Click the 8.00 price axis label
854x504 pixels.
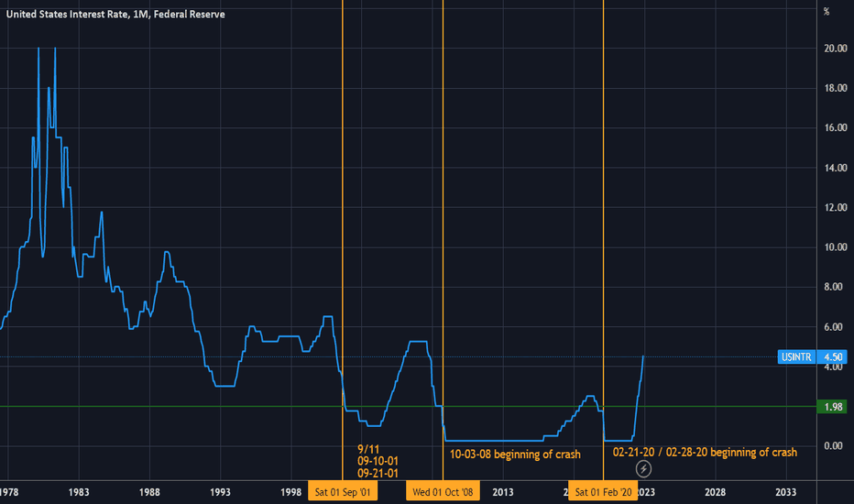833,287
